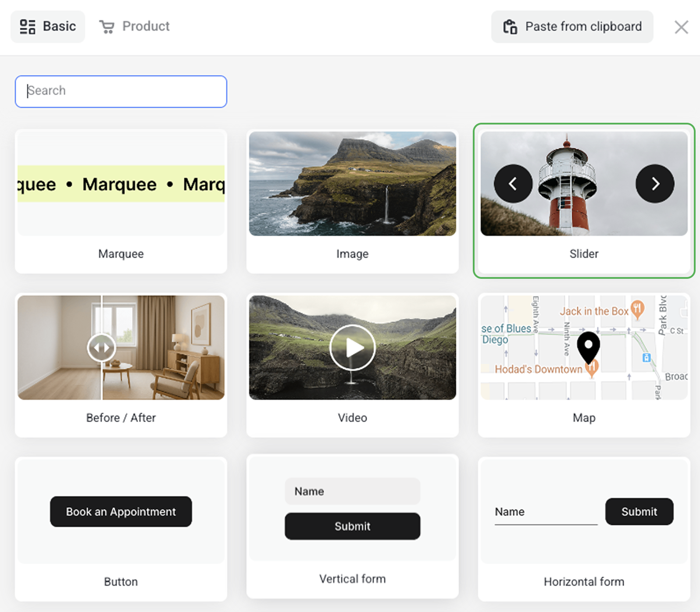Click the Before / After divider handle

click(101, 348)
